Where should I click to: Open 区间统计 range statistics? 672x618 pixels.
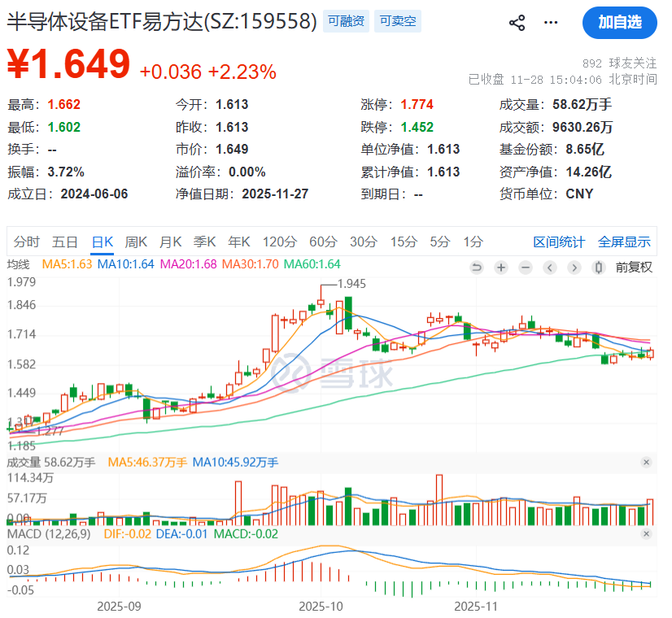(x=559, y=242)
